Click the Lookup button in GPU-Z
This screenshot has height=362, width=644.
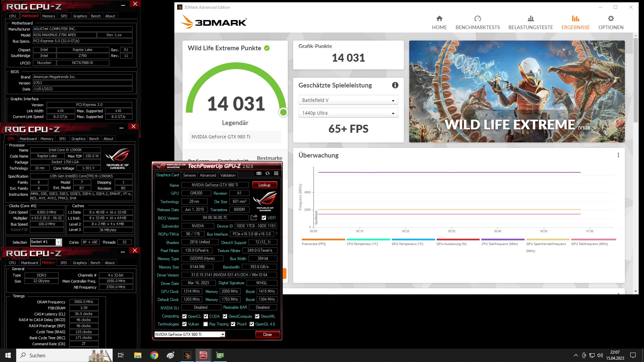point(264,185)
